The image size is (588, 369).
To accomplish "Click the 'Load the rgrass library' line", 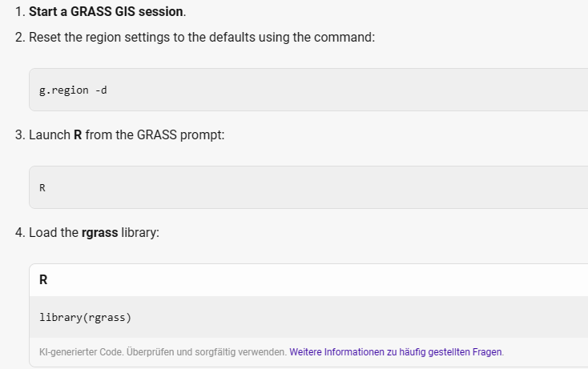I will [x=94, y=233].
